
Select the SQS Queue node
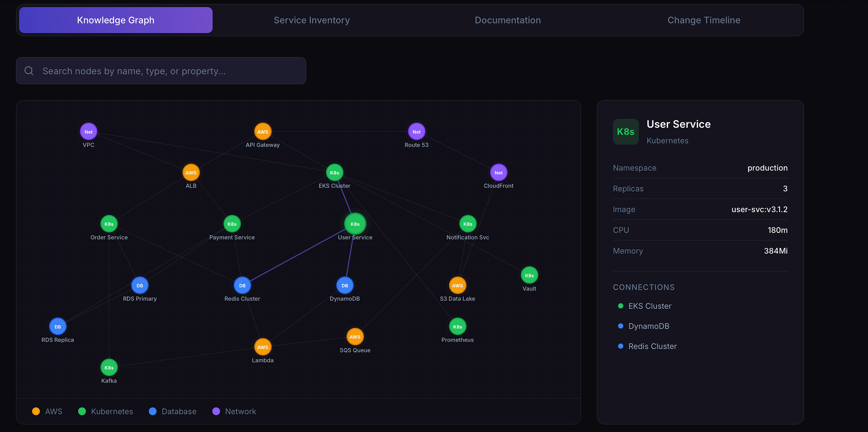coord(355,336)
